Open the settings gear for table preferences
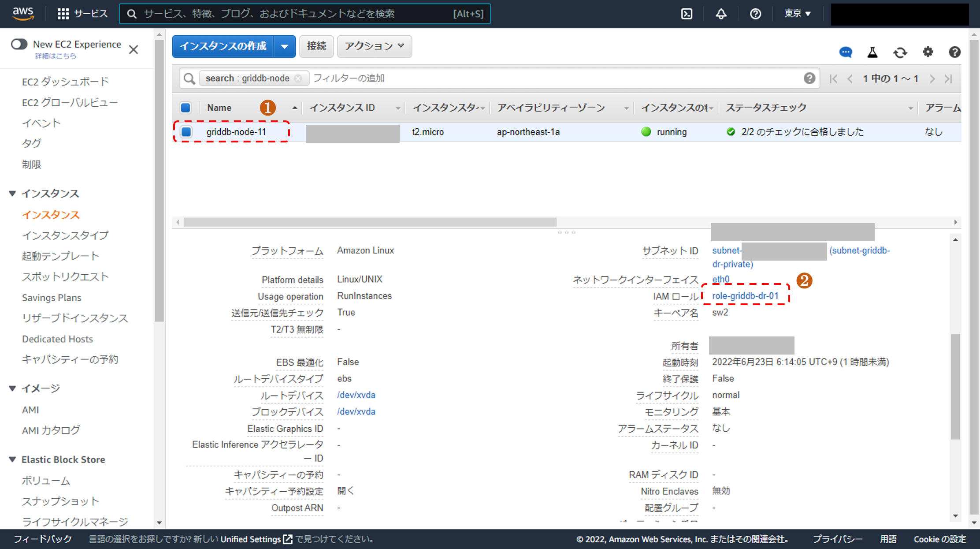980x549 pixels. (x=928, y=52)
